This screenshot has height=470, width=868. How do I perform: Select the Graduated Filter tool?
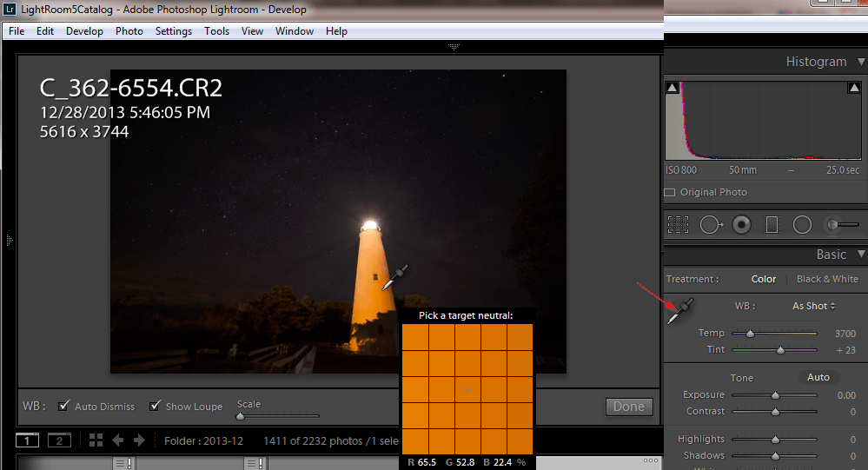(772, 225)
